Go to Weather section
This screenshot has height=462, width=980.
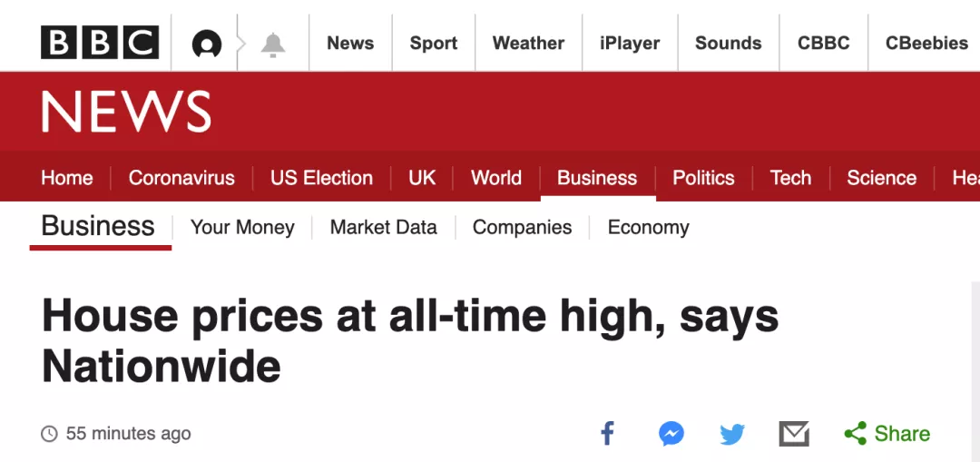pos(528,44)
